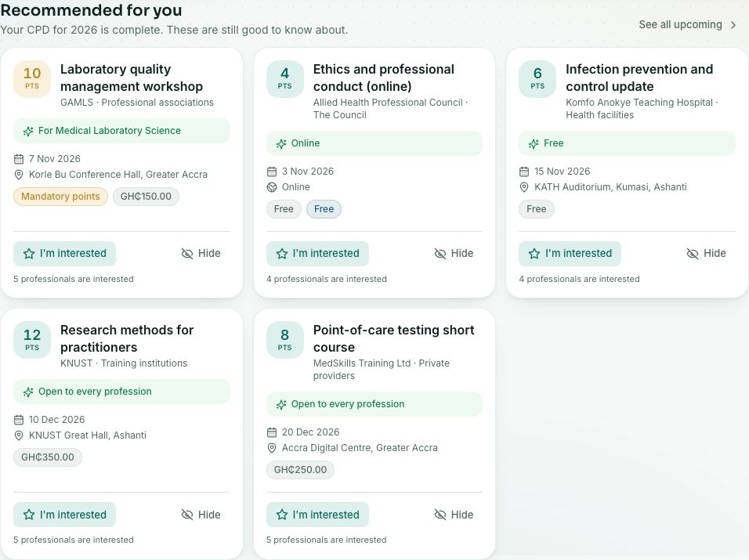749x560 pixels.
Task: Open Infection prevention and control update title
Action: (639, 78)
